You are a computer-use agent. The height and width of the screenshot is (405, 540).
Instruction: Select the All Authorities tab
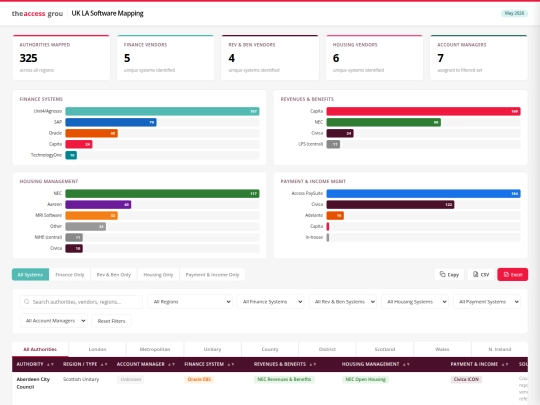tap(40, 349)
